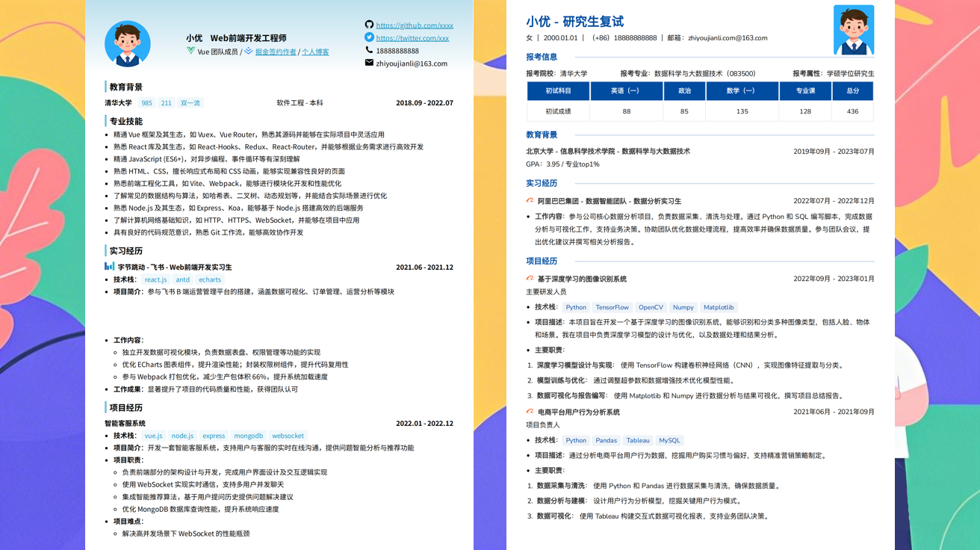
Task: Click the logo beside 电商平台用户行为分析系统
Action: pyautogui.click(x=530, y=412)
